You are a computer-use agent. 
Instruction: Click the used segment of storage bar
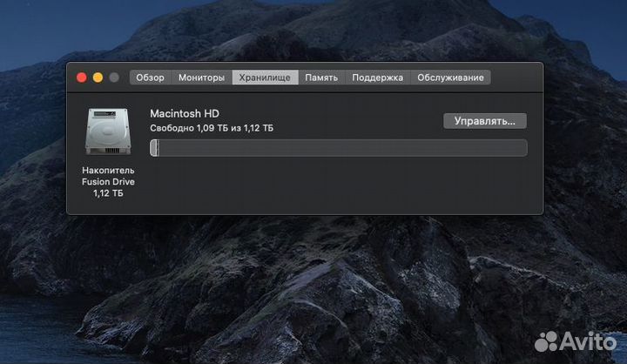(154, 148)
